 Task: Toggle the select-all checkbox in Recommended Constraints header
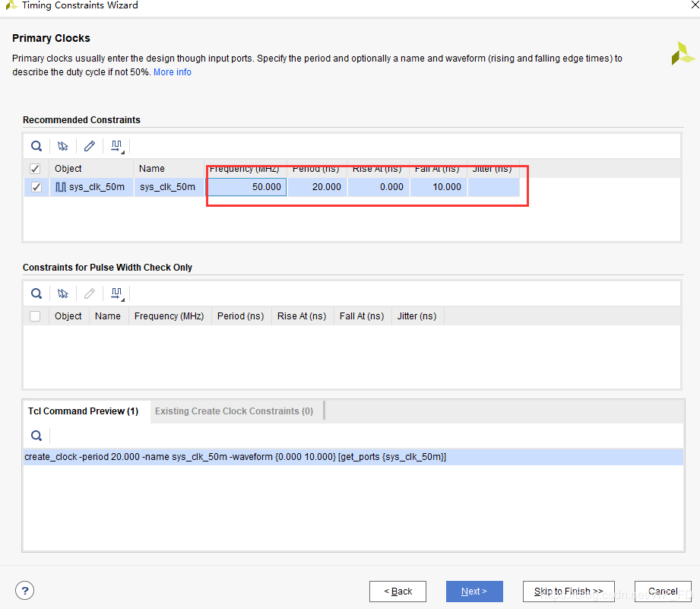(x=35, y=169)
